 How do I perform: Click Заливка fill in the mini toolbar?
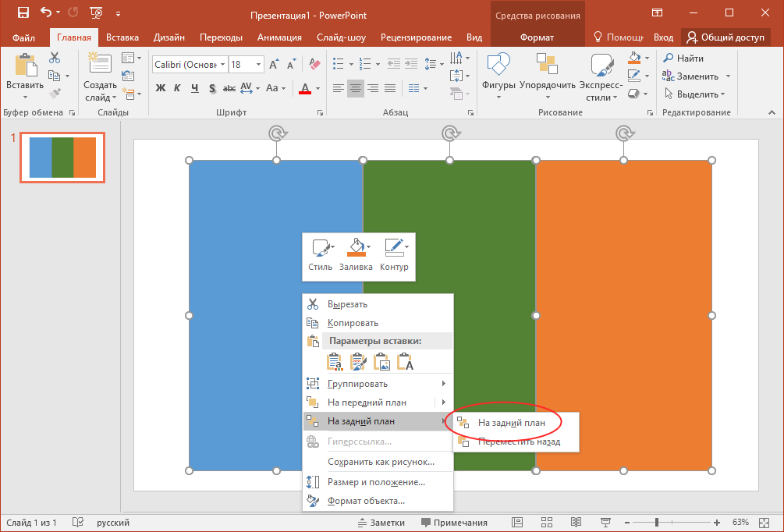point(356,254)
